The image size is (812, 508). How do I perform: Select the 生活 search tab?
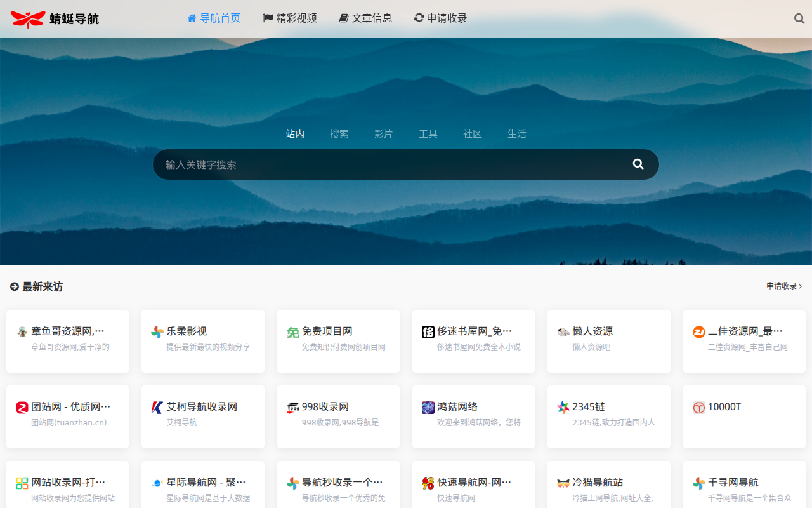517,134
